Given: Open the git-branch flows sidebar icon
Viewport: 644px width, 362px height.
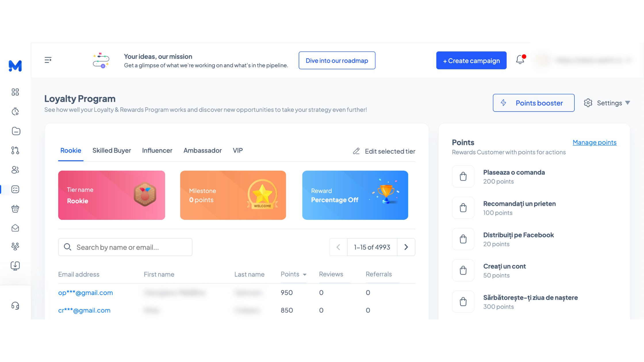Looking at the screenshot, I should 15,150.
